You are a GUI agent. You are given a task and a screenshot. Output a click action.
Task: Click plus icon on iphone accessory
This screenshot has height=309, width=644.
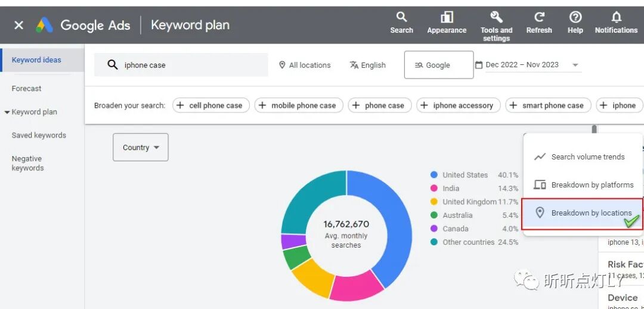pos(425,105)
